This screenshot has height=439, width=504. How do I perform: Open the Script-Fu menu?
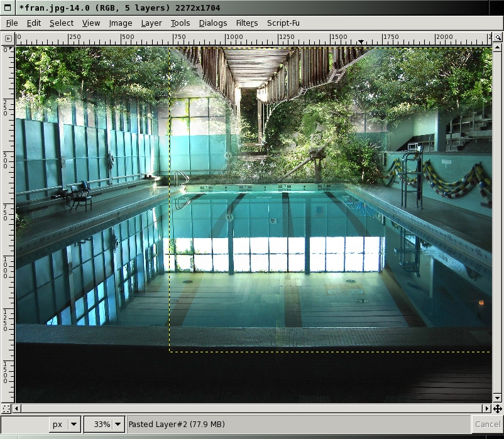tap(283, 23)
